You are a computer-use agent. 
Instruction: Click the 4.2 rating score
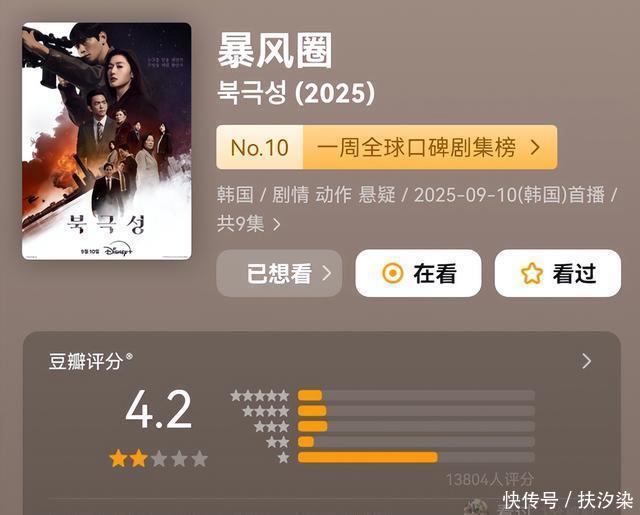(158, 409)
